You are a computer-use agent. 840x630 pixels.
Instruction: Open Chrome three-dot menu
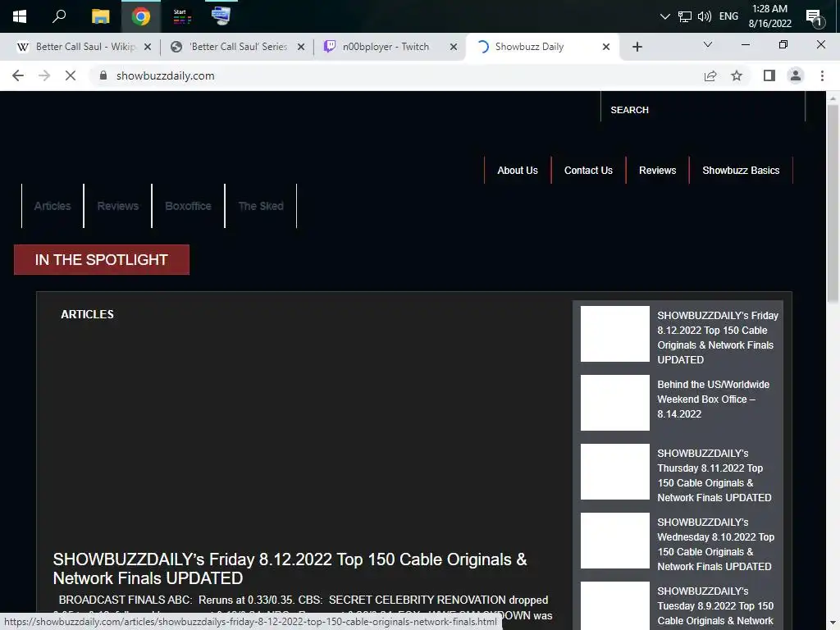[x=822, y=75]
